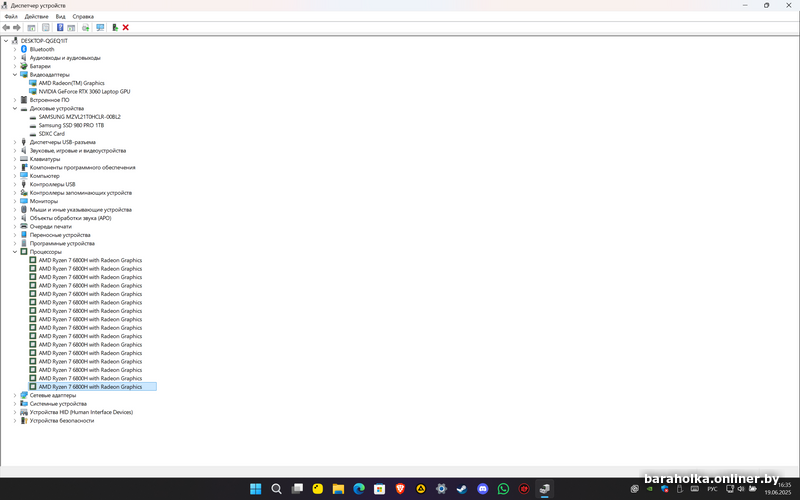Open File Explorer from the taskbar
The width and height of the screenshot is (800, 500).
338,489
